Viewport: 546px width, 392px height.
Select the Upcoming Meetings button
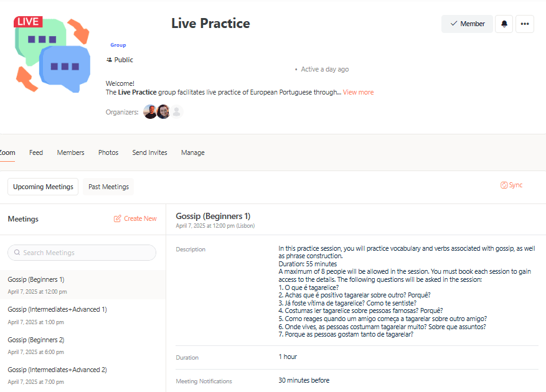43,187
